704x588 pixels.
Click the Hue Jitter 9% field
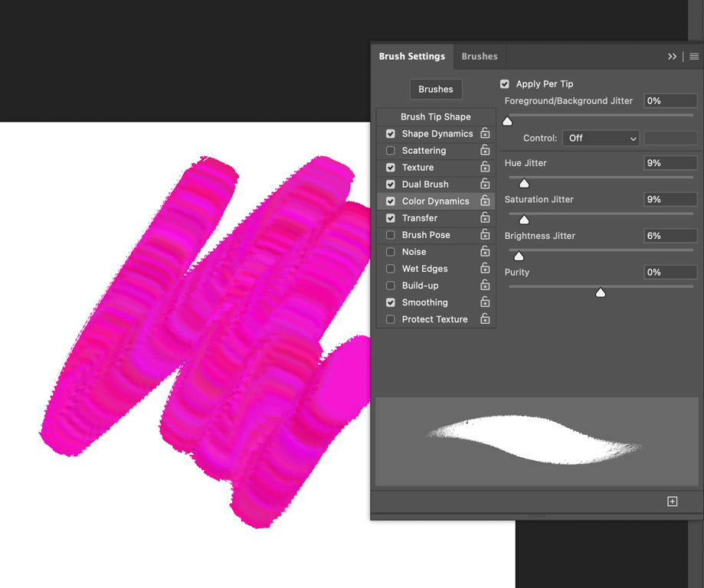[x=670, y=163]
